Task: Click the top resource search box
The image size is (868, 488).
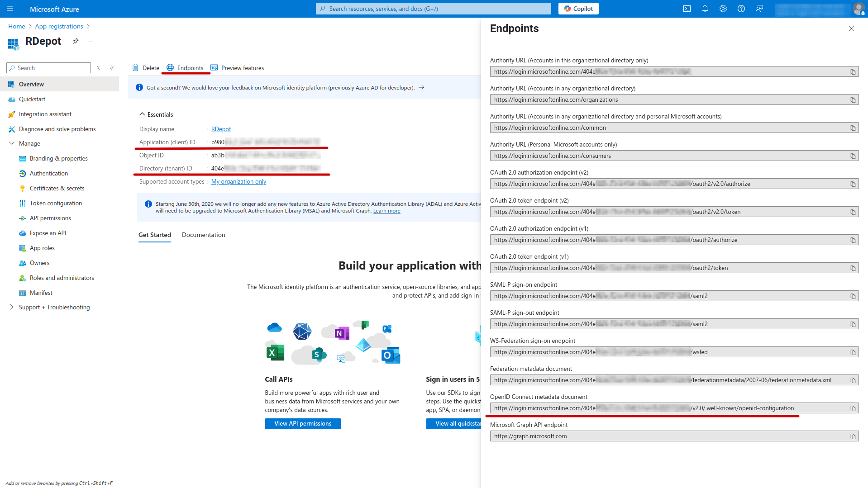Action: click(433, 9)
